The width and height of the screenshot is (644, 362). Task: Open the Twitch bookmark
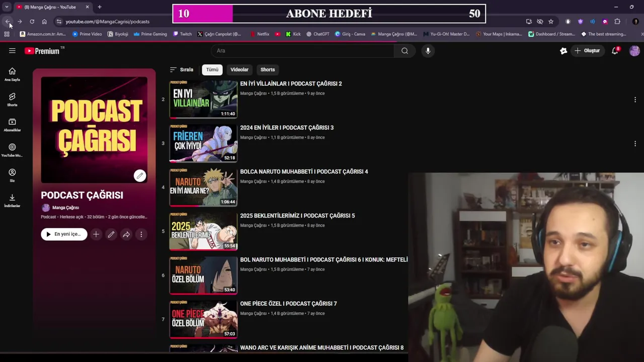183,34
